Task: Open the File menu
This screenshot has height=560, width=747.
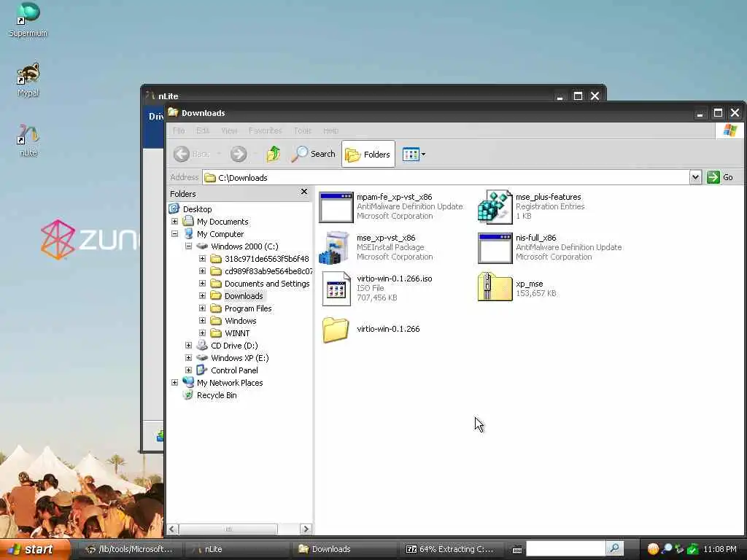Action: [x=179, y=131]
